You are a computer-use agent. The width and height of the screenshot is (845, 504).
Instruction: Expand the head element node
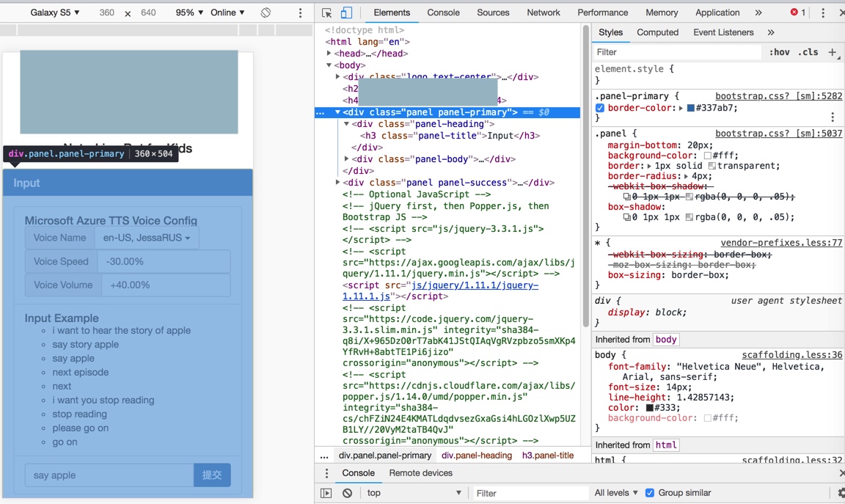coord(329,54)
